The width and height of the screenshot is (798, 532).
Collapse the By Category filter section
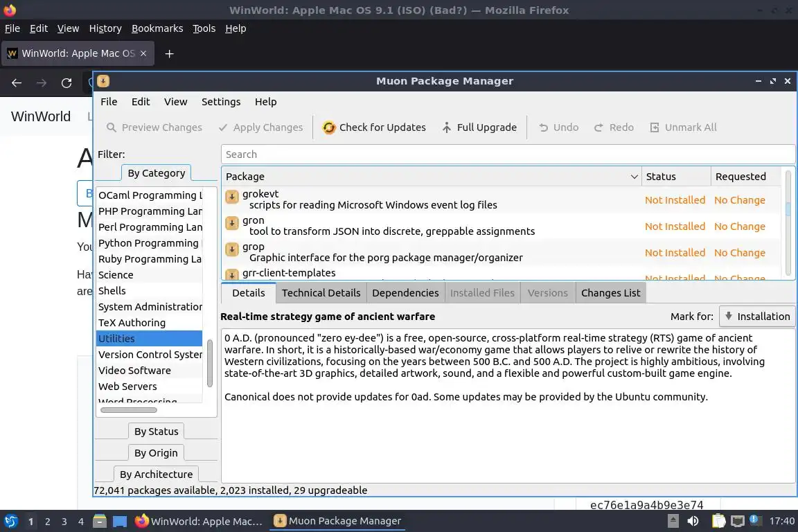[157, 173]
